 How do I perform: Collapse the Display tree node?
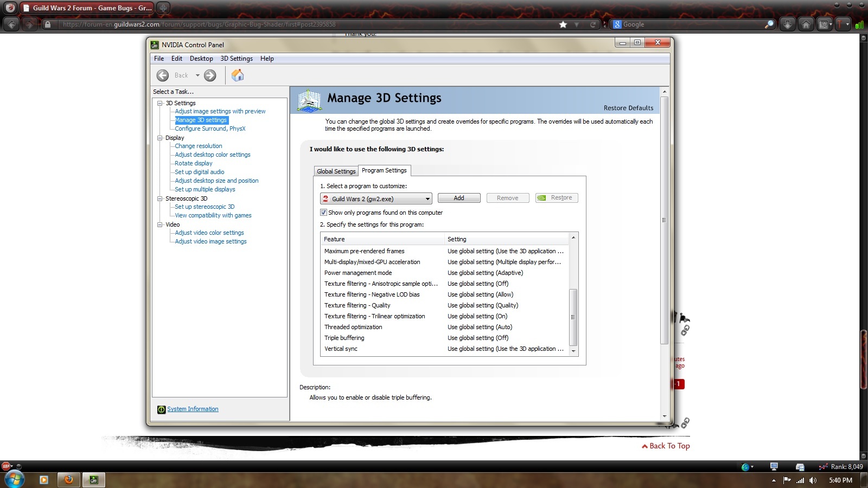click(160, 138)
